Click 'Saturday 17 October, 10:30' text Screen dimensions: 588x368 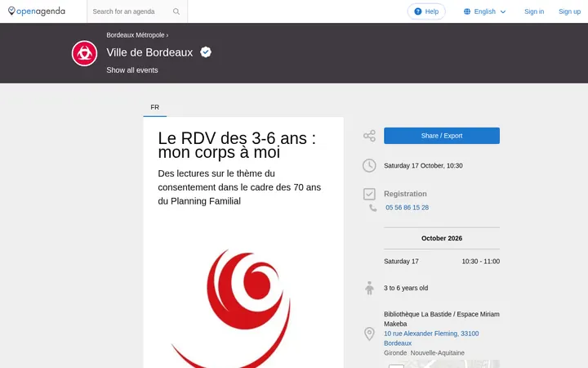(x=423, y=165)
